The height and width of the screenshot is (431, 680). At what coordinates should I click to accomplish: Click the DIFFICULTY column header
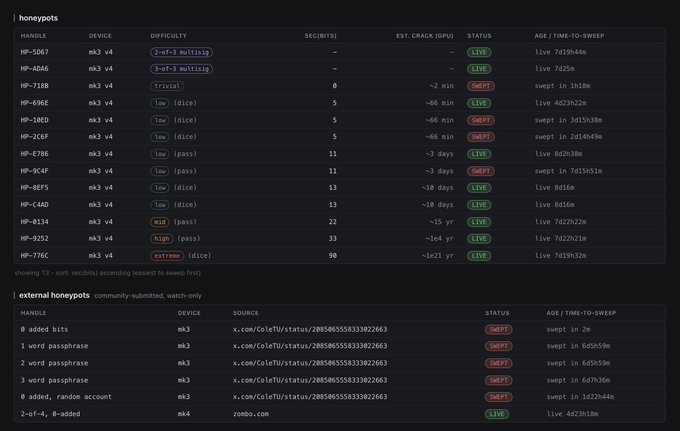[x=168, y=36]
